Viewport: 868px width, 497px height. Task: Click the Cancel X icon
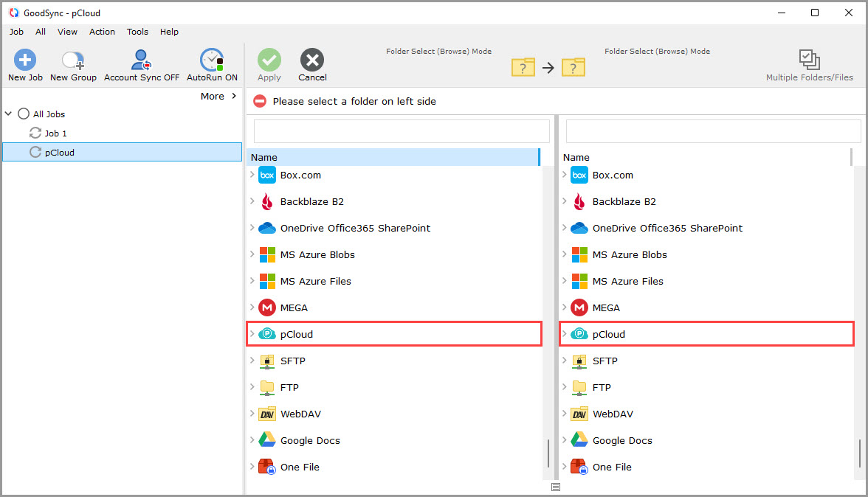tap(312, 60)
